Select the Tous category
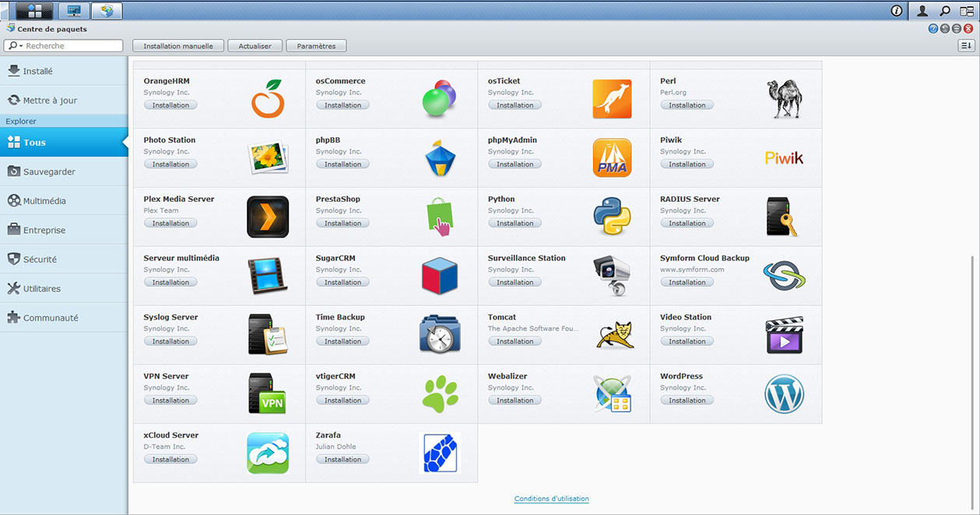Viewport: 980px width, 515px height. (64, 143)
